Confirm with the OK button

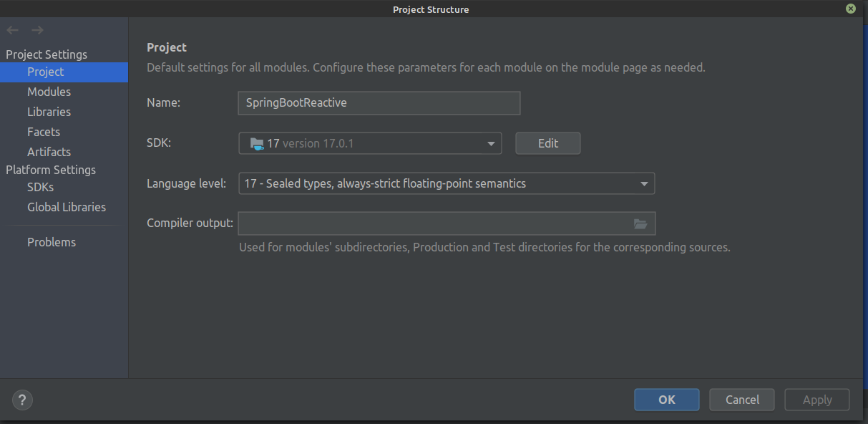tap(667, 400)
